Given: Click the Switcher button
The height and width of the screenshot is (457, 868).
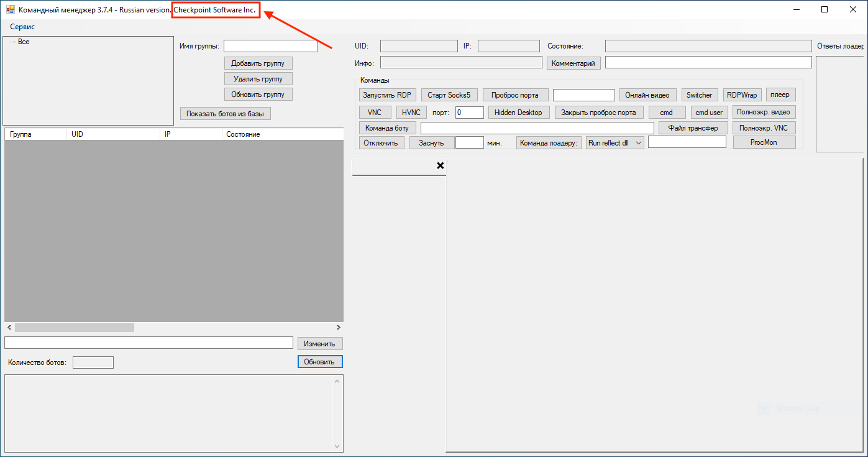Looking at the screenshot, I should pos(700,95).
